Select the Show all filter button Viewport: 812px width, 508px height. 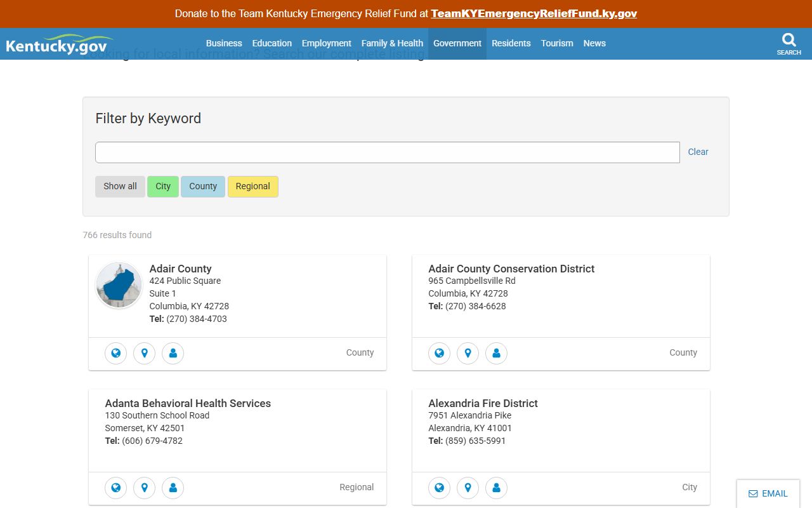point(120,186)
